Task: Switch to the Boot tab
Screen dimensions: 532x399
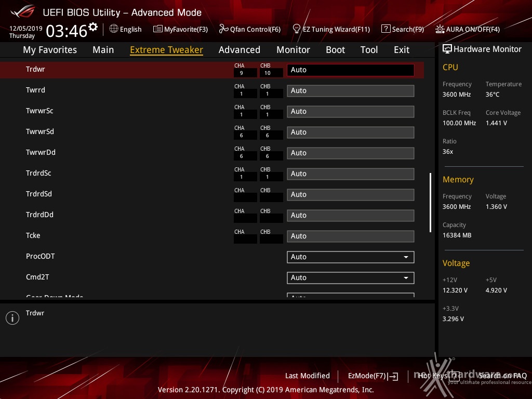Action: coord(335,50)
